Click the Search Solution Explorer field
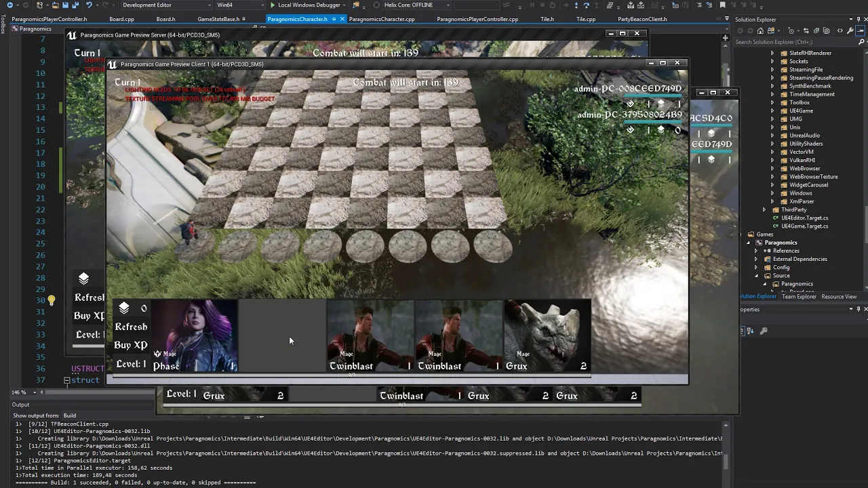 point(795,42)
